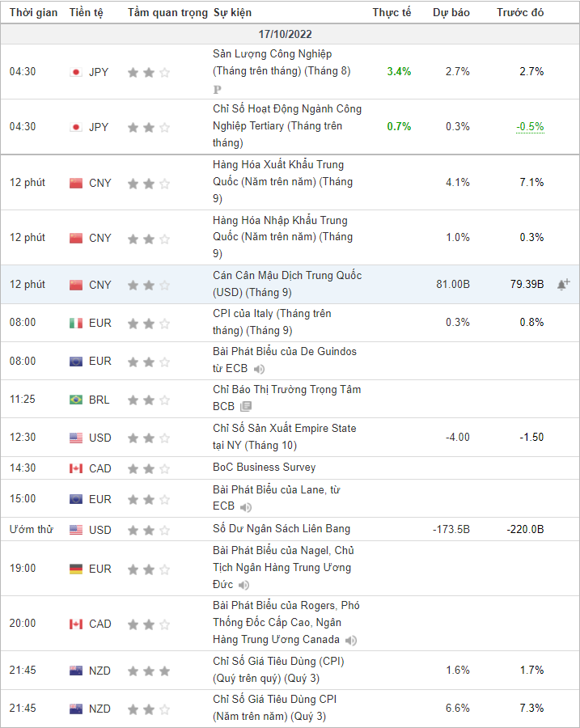
Task: Click the revised previous value -0.5%
Action: tap(530, 127)
